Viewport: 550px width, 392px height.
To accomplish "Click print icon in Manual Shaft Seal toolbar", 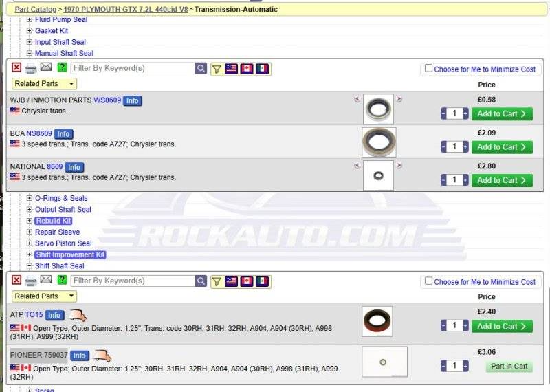I will click(31, 68).
